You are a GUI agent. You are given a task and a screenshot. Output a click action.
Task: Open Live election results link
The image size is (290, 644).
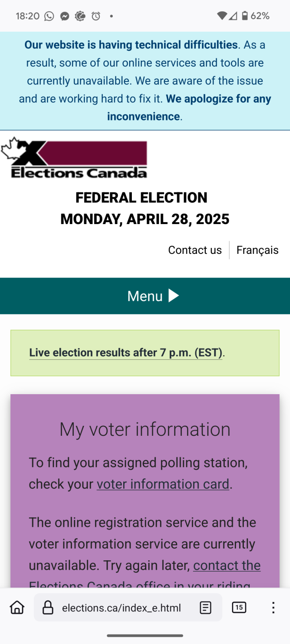tap(126, 353)
